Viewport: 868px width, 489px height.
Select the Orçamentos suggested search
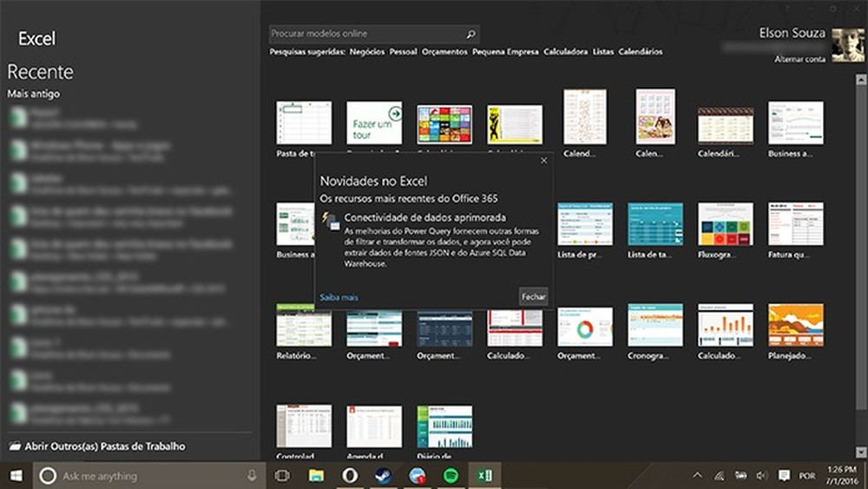[x=444, y=51]
